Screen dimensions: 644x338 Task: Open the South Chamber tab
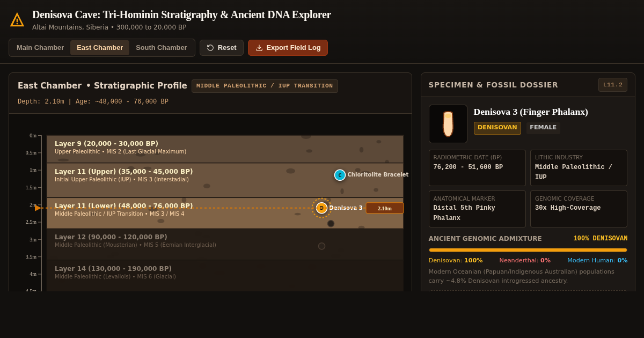click(x=162, y=48)
